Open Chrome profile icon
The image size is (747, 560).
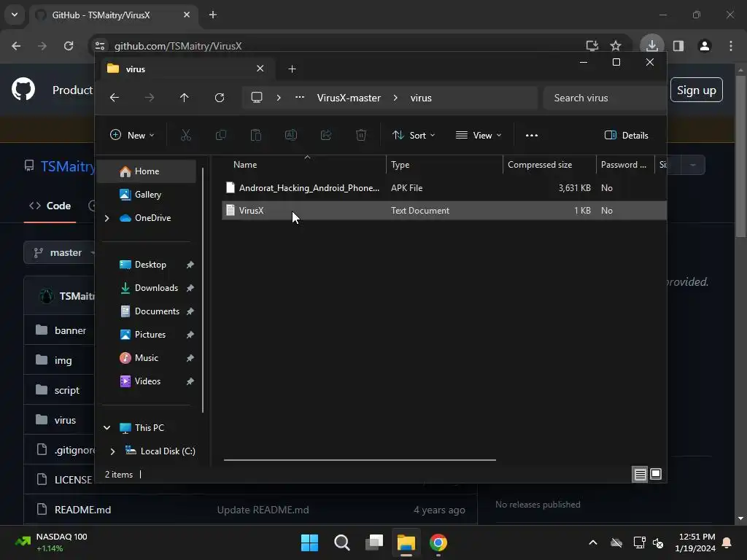[705, 46]
